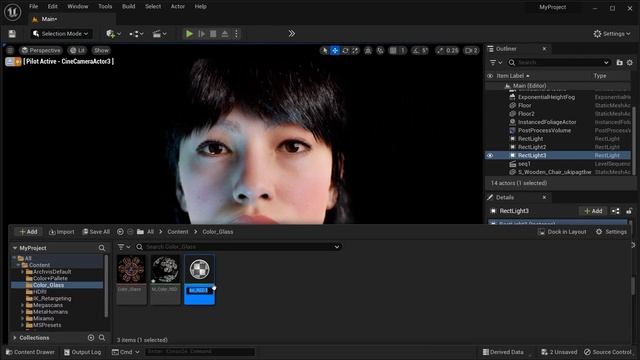Add a component to RectLight3
640x360 pixels.
[x=593, y=211]
